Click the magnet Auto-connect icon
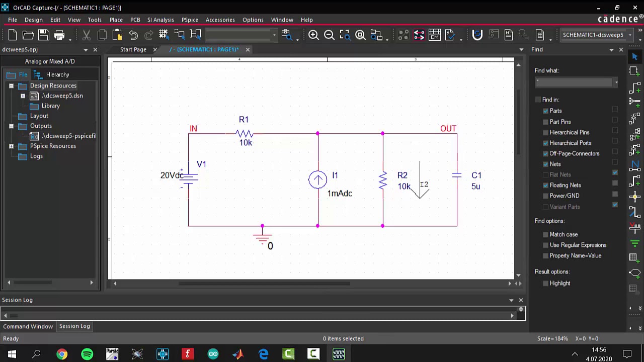 [477, 35]
